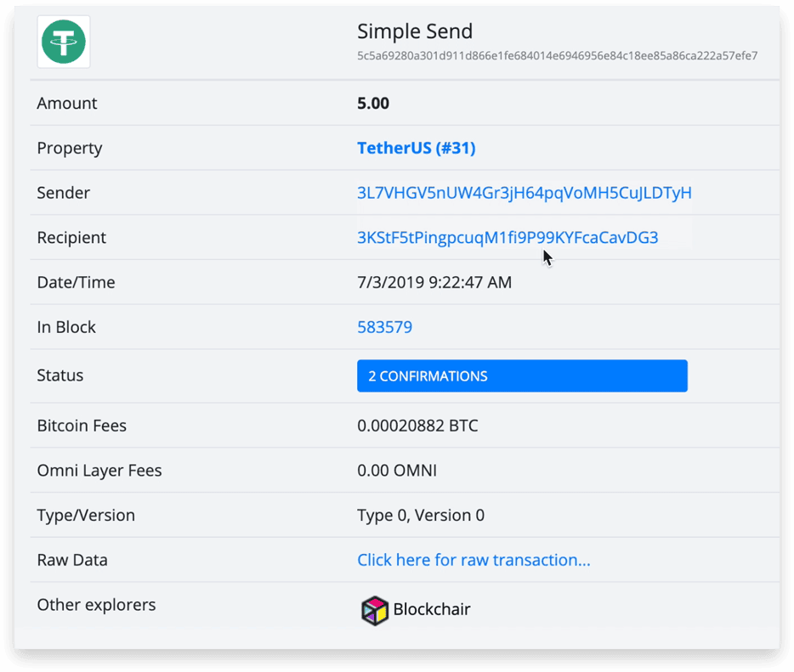Open the Blockchair explorer text link
Viewport: 794px width, 672px height.
[432, 609]
